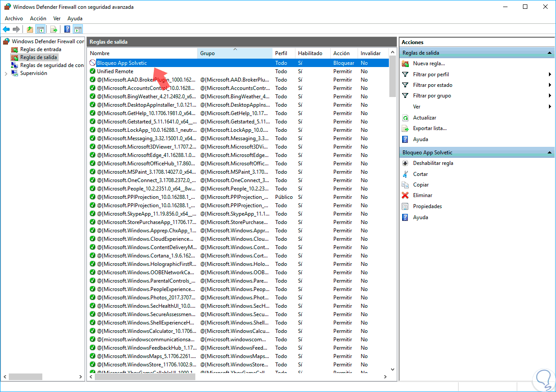The height and width of the screenshot is (392, 556).
Task: Sort by the Grupo column header
Action: point(235,53)
